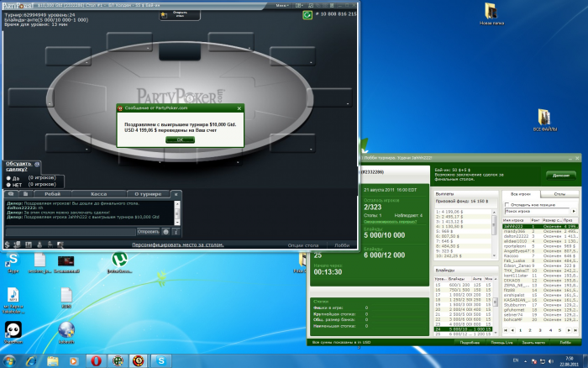This screenshot has height=368, width=588.
Task: Go to the last page of player list
Action: click(x=575, y=330)
